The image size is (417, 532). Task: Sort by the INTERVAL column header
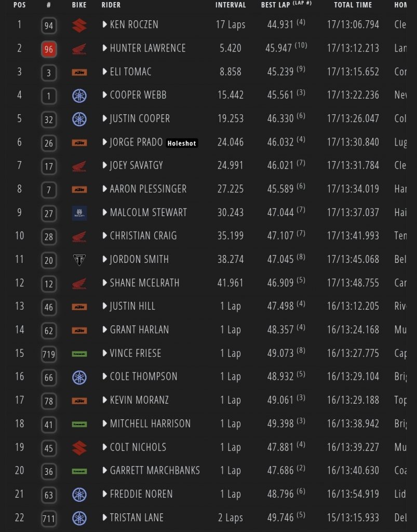tap(231, 5)
